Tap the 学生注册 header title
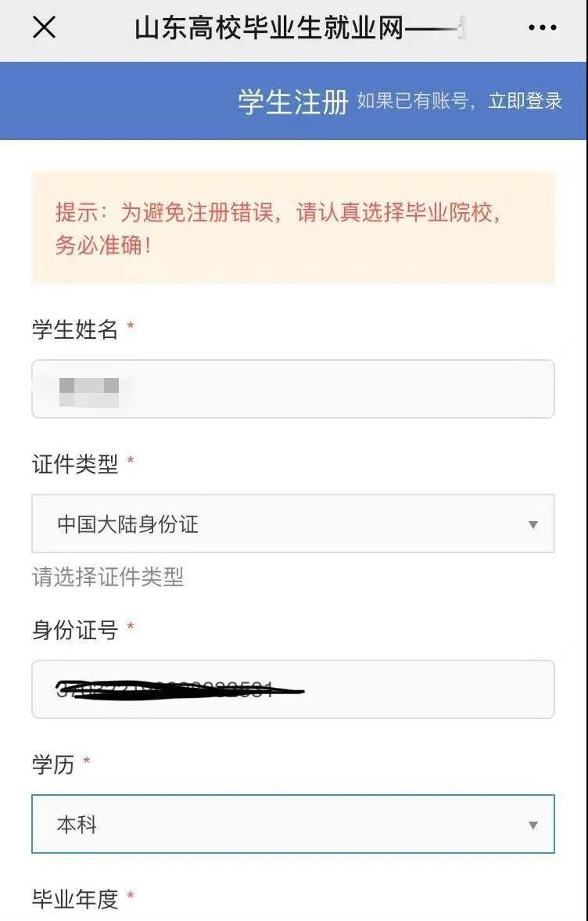 click(292, 102)
